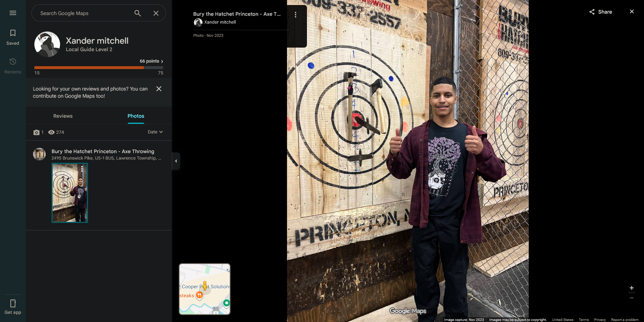
Task: Click the Search Google Maps field
Action: (85, 13)
